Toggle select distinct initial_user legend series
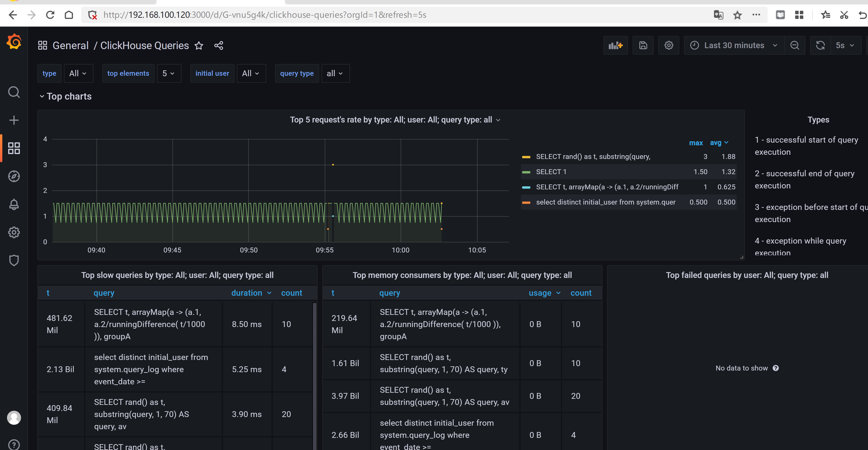Screen dimensions: 868x450 pos(606,202)
